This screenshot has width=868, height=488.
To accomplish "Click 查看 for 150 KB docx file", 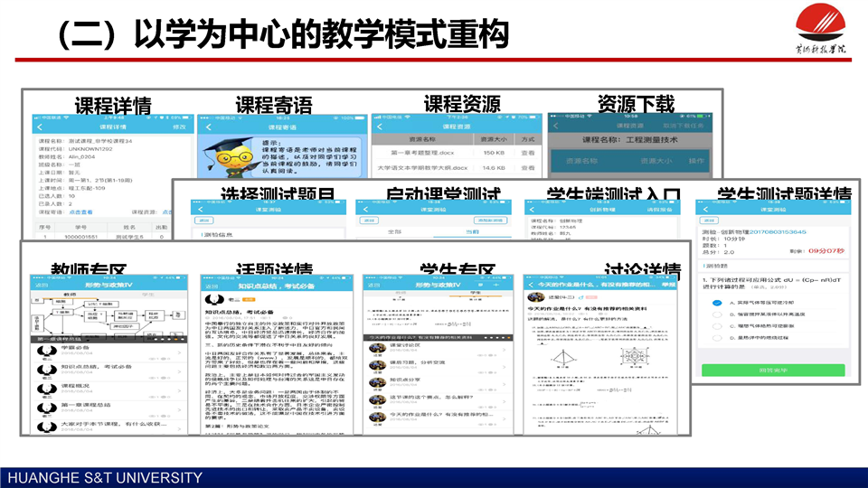I will point(528,154).
